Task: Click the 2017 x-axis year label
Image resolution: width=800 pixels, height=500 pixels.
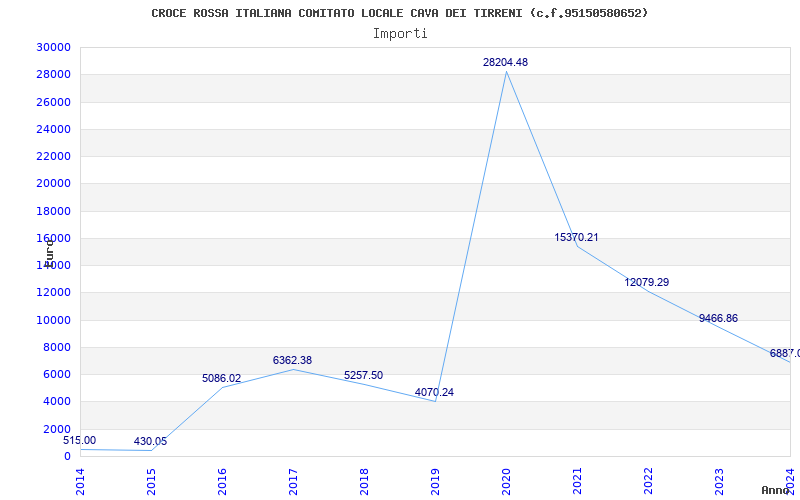Action: pos(293,482)
